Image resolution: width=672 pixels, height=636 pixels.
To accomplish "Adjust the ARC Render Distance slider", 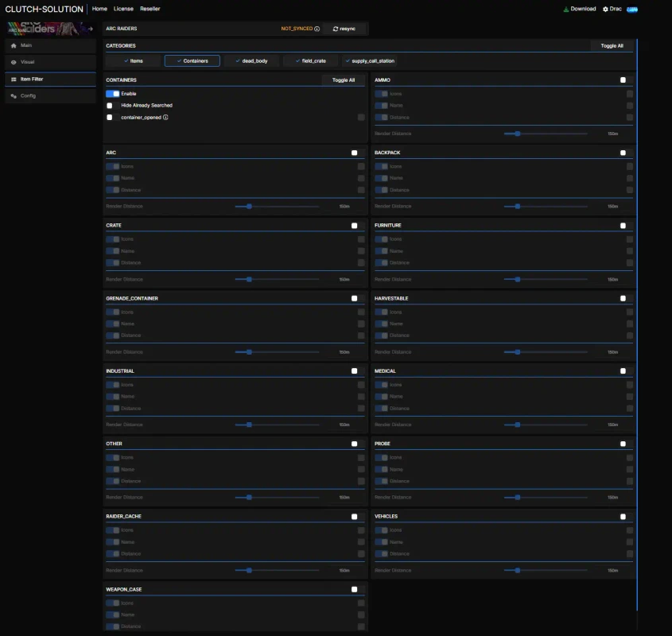I will (277, 207).
